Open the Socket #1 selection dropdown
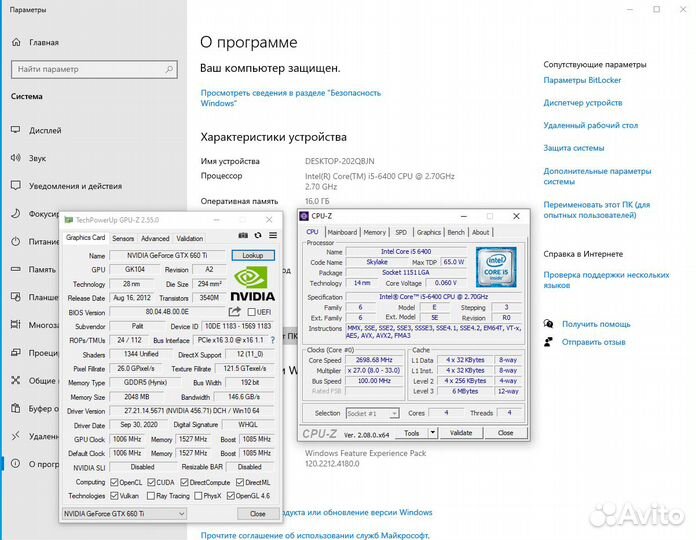The image size is (696, 540). coord(374,413)
